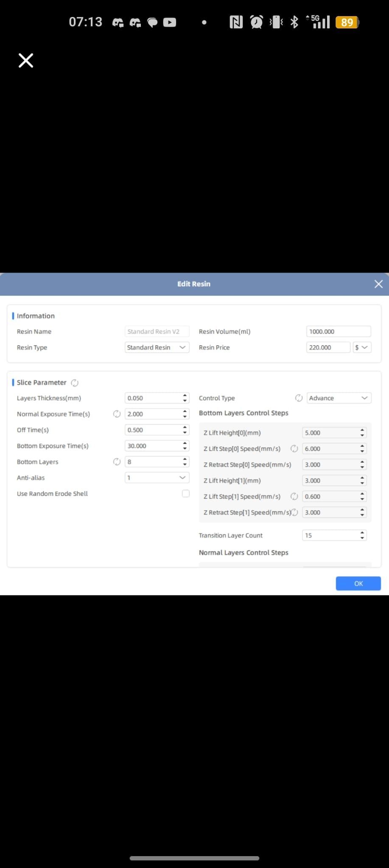Reset Z Lift Step[0] Speed icon
Screen dimensions: 389x868
click(x=294, y=448)
